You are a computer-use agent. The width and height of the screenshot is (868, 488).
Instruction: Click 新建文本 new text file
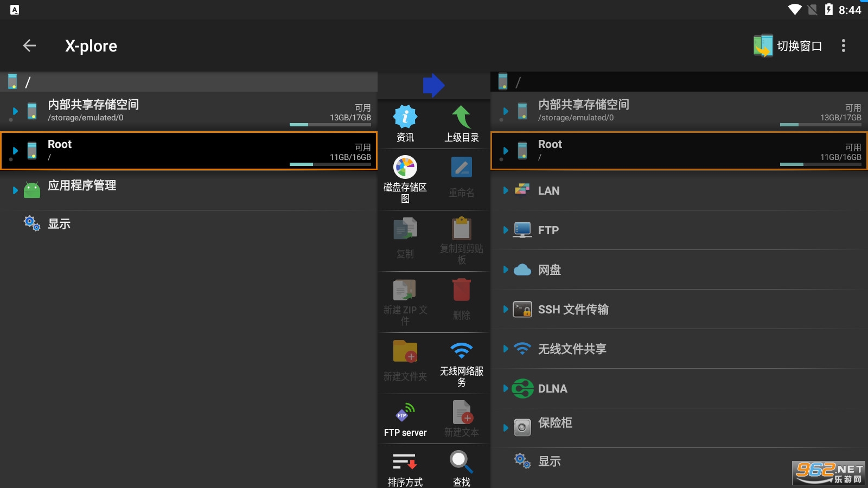coord(462,419)
